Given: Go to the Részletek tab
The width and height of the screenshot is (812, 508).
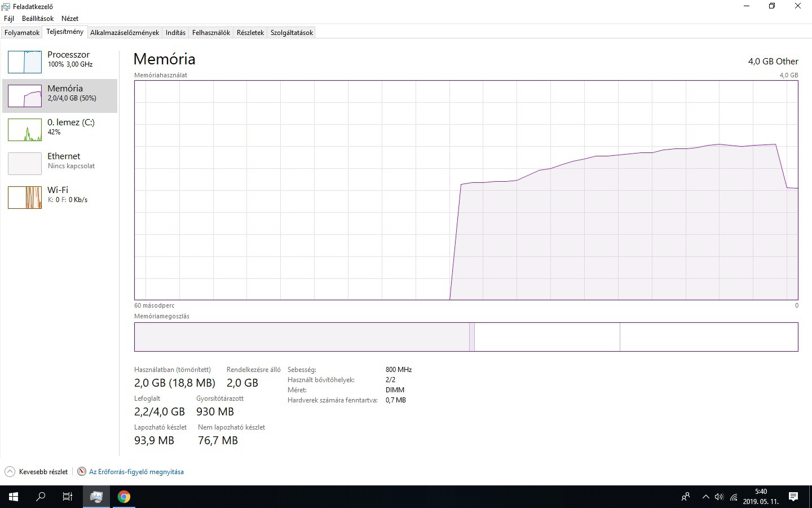Looking at the screenshot, I should tap(250, 33).
